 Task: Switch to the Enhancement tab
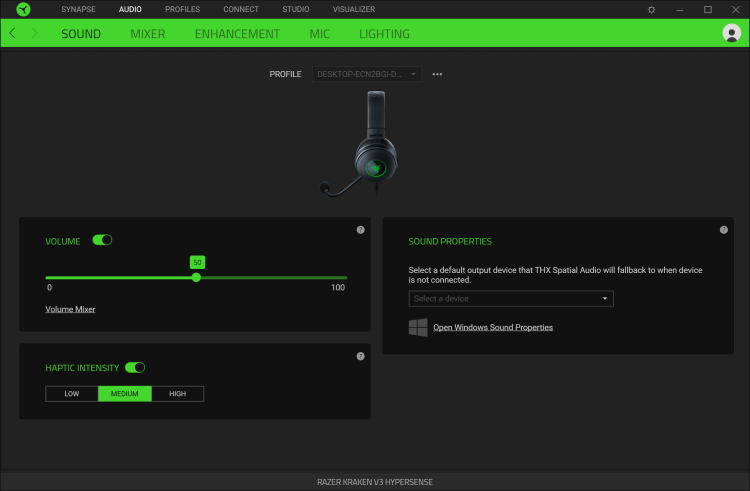pyautogui.click(x=237, y=34)
